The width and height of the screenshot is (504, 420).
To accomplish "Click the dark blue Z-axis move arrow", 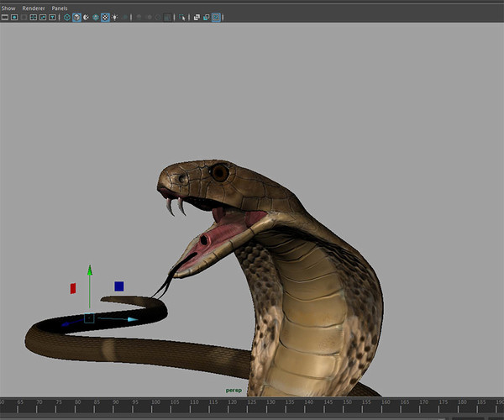I will (66, 324).
